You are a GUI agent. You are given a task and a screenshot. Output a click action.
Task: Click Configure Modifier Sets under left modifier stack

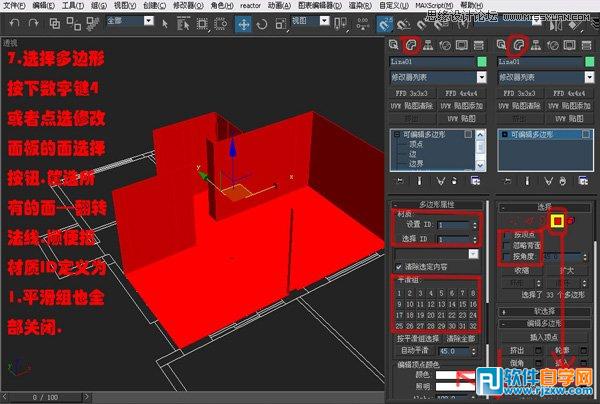point(475,181)
